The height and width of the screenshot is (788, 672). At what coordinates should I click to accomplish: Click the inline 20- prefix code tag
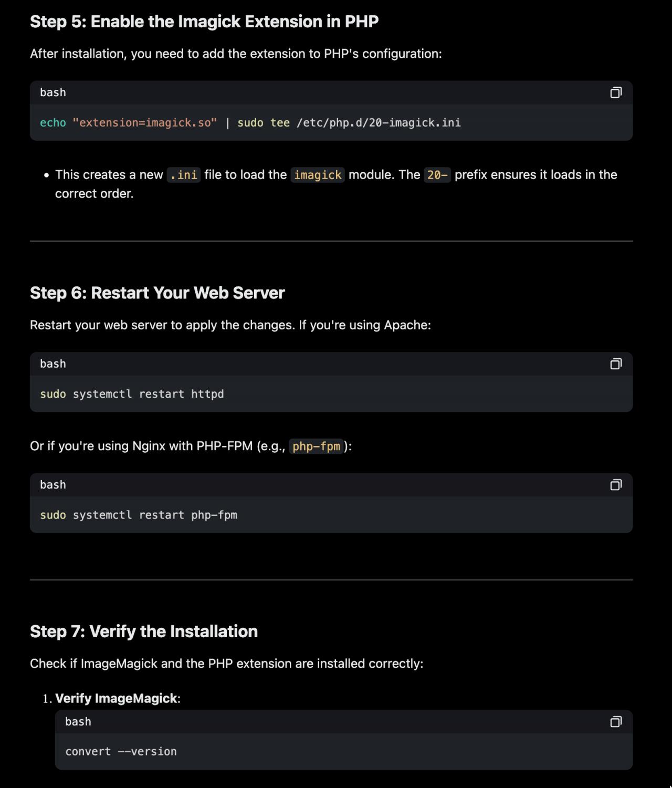(437, 175)
